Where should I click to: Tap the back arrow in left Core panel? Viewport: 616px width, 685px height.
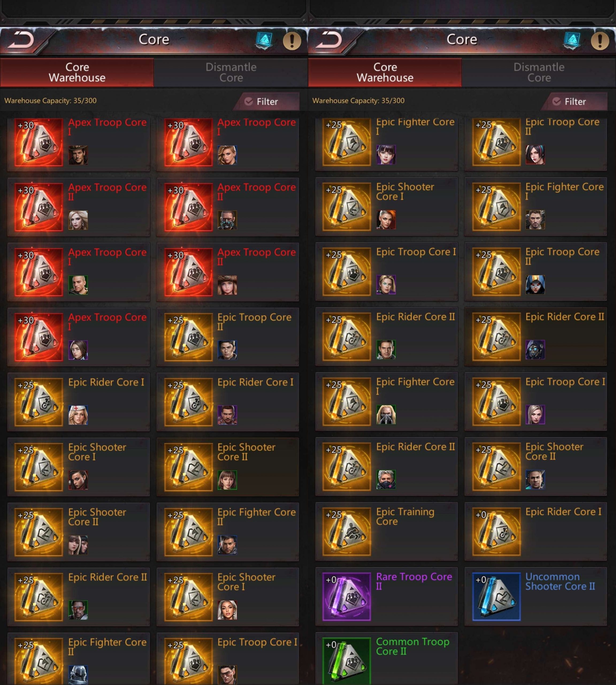click(x=21, y=40)
